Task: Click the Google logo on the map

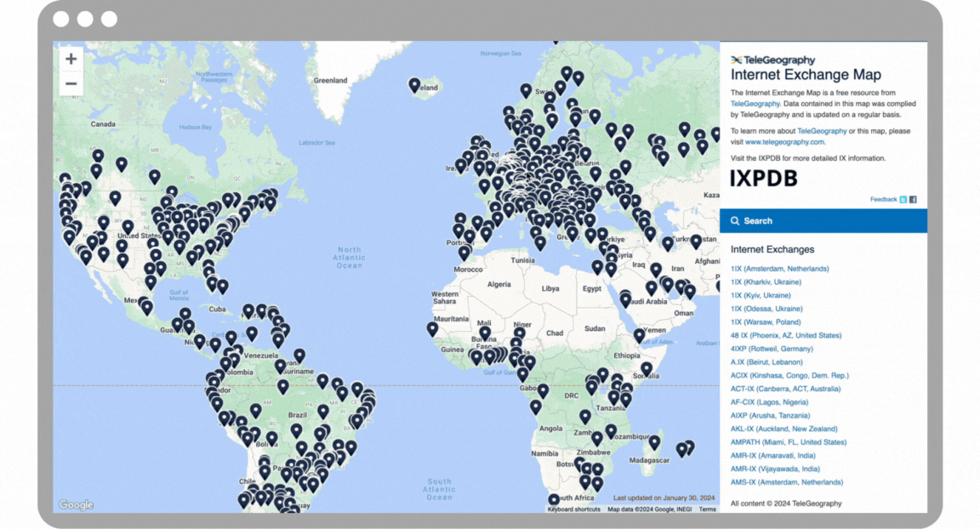Action: (x=75, y=504)
